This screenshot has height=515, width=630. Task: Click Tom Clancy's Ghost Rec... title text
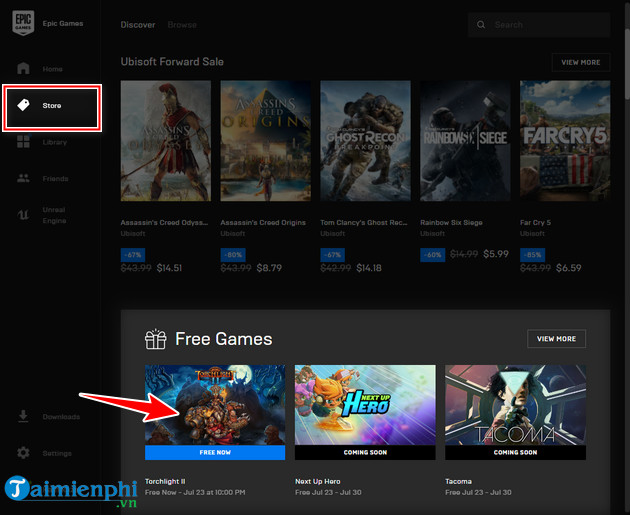coord(364,223)
